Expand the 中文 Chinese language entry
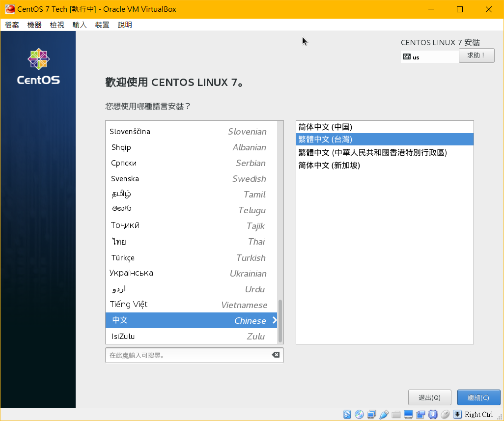504x421 pixels. click(x=274, y=320)
